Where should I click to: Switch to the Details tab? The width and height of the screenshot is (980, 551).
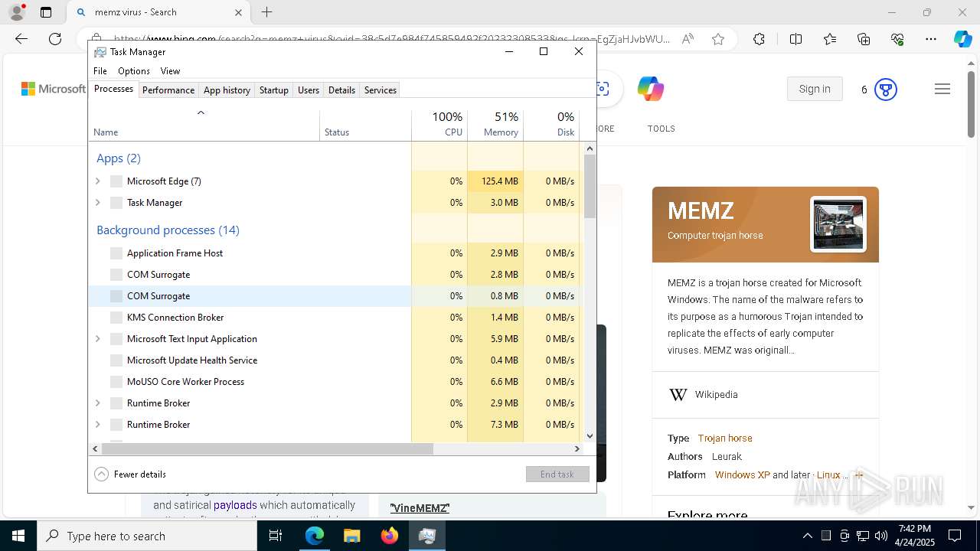click(x=341, y=90)
